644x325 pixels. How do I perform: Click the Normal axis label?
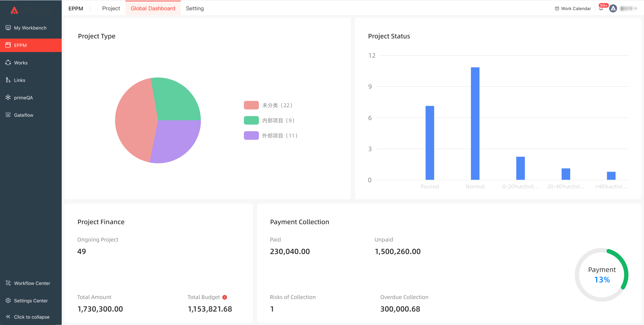pos(475,186)
